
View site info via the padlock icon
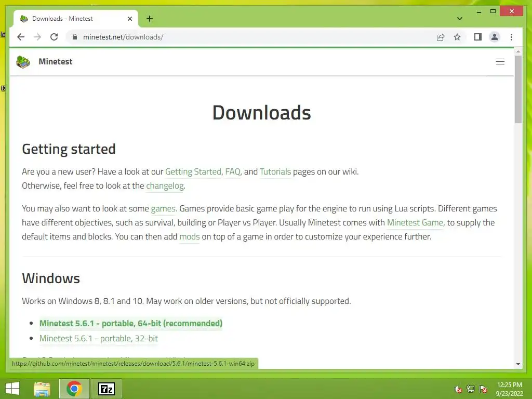(75, 37)
